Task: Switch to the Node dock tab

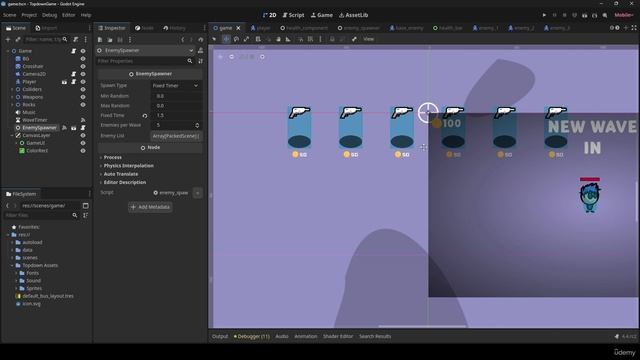Action: [x=144, y=28]
